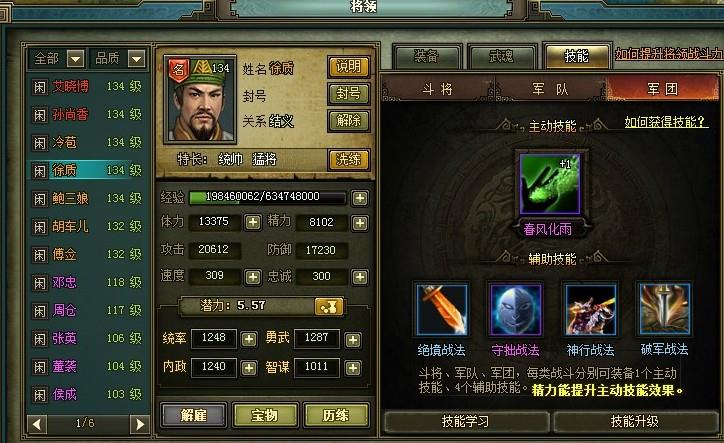
Task: Click the 技能升级 button
Action: click(x=634, y=421)
